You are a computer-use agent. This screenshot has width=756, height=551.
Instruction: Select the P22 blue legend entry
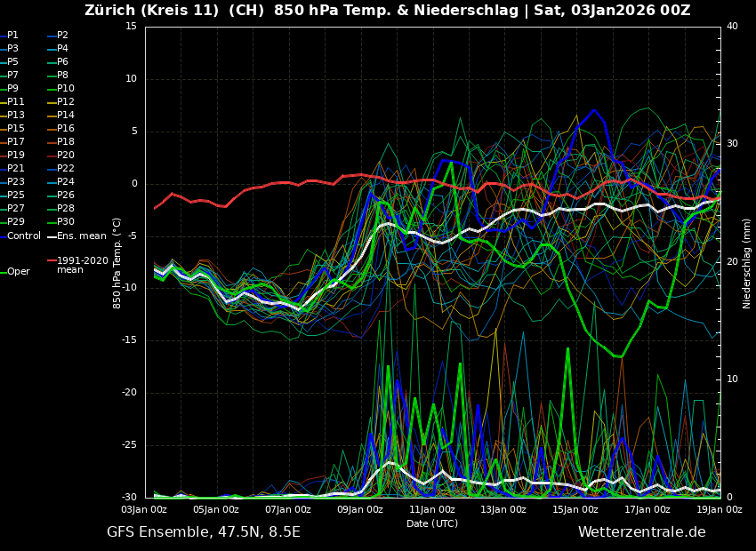click(x=65, y=169)
